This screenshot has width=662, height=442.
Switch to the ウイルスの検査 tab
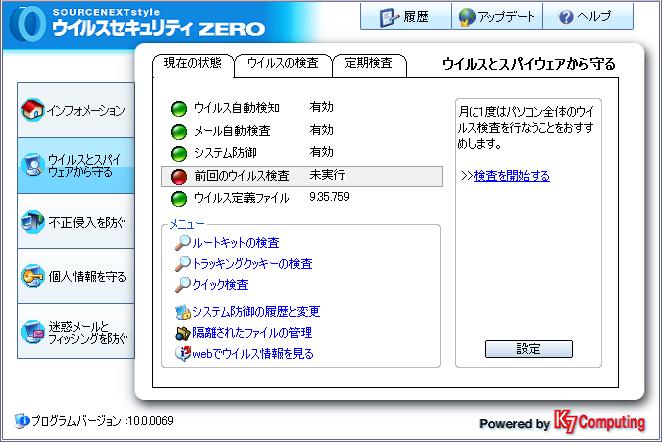(x=282, y=64)
